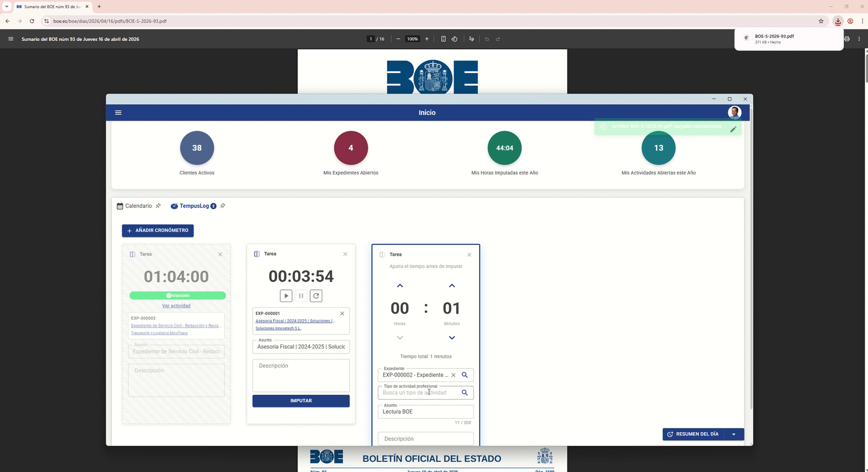Clear the selected EXP-000002 expediente

453,375
